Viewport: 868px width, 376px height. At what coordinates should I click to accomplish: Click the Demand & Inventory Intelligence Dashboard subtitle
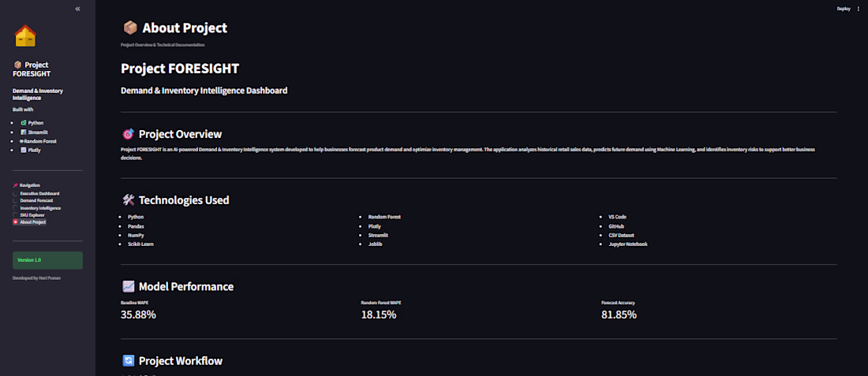click(x=204, y=90)
